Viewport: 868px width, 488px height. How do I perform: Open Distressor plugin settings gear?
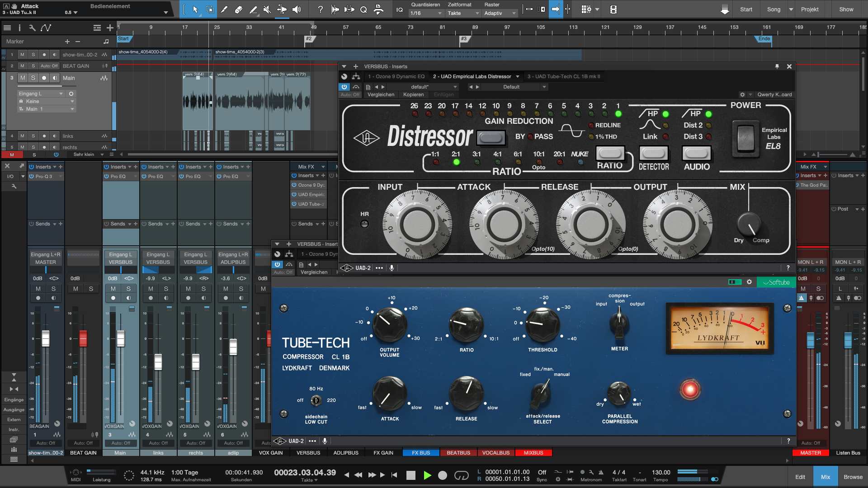742,94
